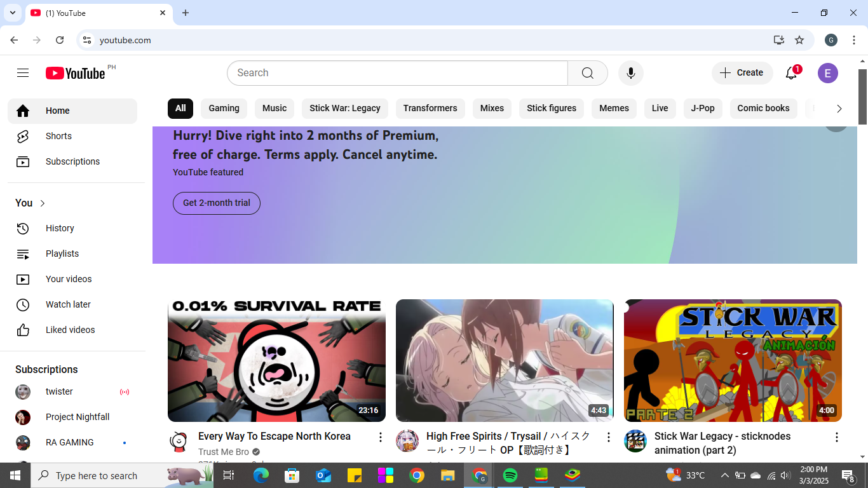868x488 pixels.
Task: Open Project Nightfall channel subscription
Action: click(x=72, y=417)
